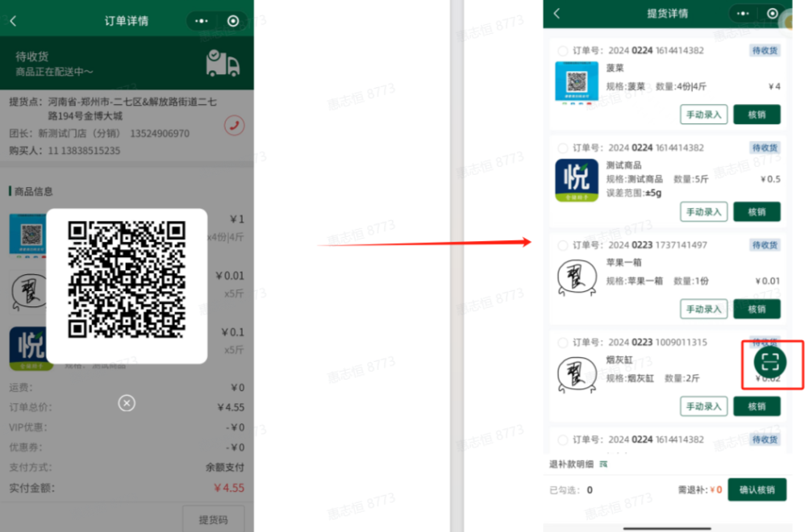This screenshot has height=532, width=809.
Task: Tap the 购买人 number 13838515235
Action: click(x=91, y=151)
